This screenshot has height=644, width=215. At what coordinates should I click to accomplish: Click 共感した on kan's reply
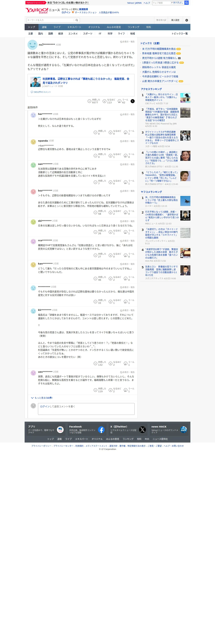tap(100, 278)
